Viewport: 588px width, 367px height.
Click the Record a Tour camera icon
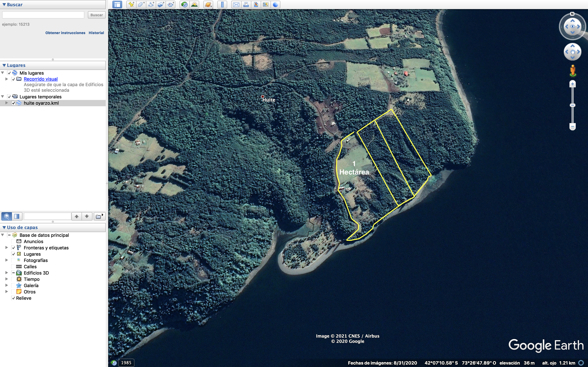point(171,4)
